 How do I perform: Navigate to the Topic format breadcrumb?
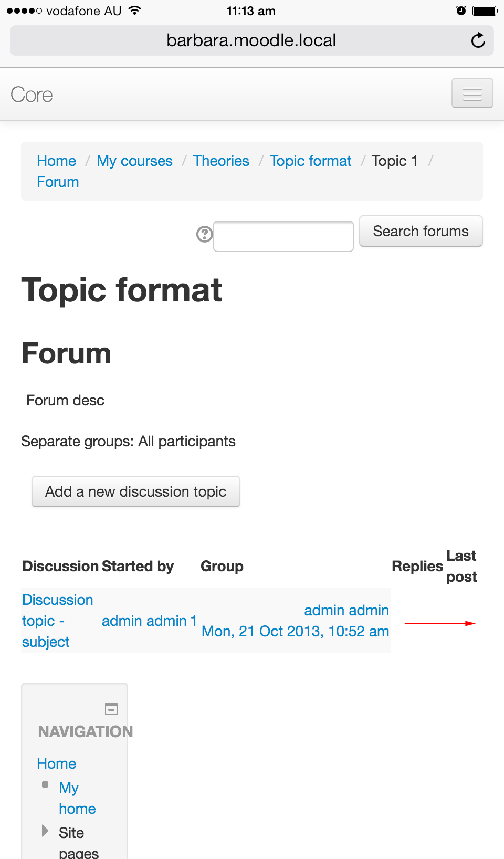310,161
